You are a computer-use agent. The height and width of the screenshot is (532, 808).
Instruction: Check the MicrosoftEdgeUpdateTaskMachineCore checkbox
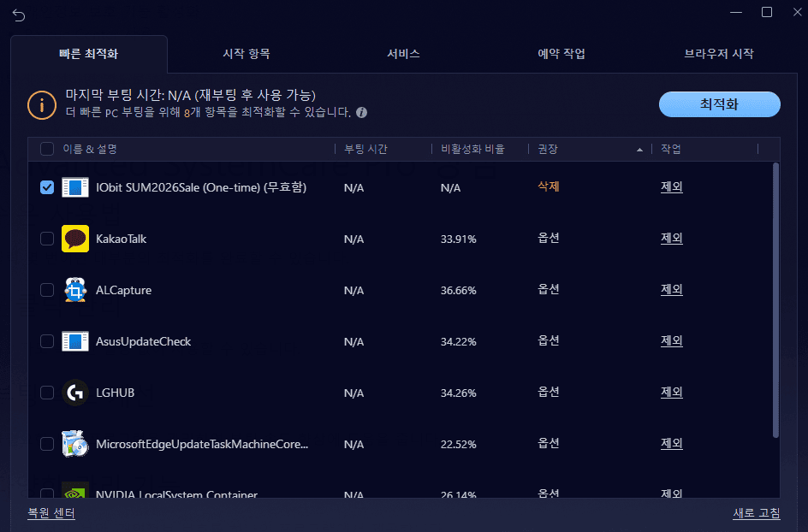pyautogui.click(x=47, y=444)
